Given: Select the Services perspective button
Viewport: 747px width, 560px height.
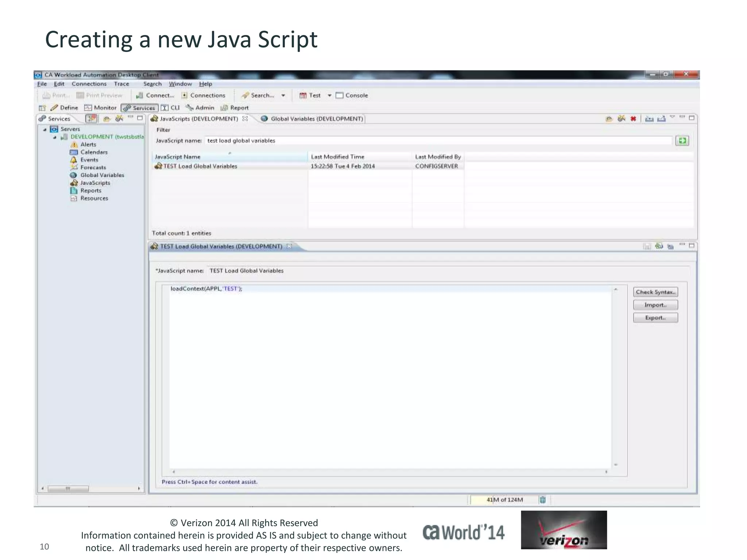Looking at the screenshot, I should click(139, 108).
